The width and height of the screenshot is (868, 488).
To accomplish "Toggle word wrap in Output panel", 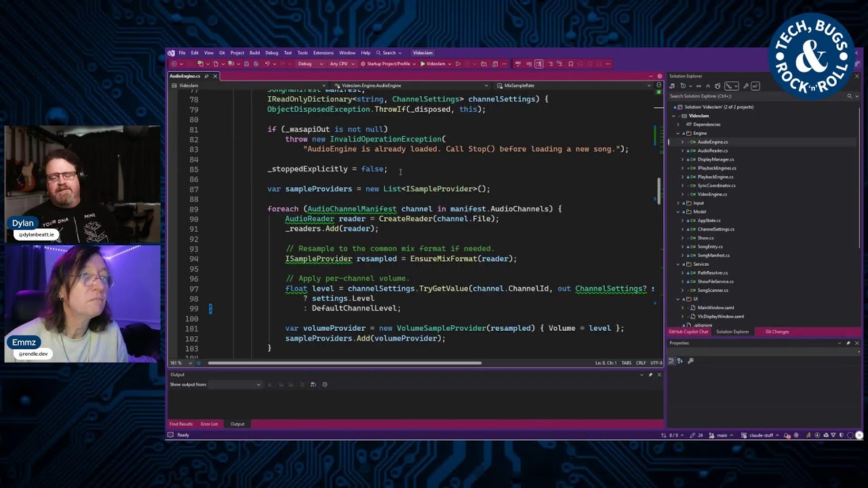I will 313,385.
